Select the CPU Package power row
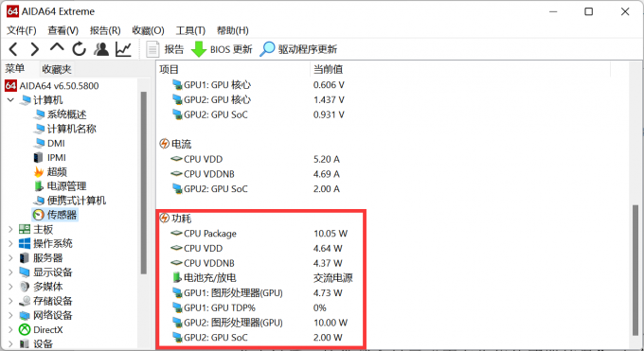The height and width of the screenshot is (351, 644). (260, 234)
